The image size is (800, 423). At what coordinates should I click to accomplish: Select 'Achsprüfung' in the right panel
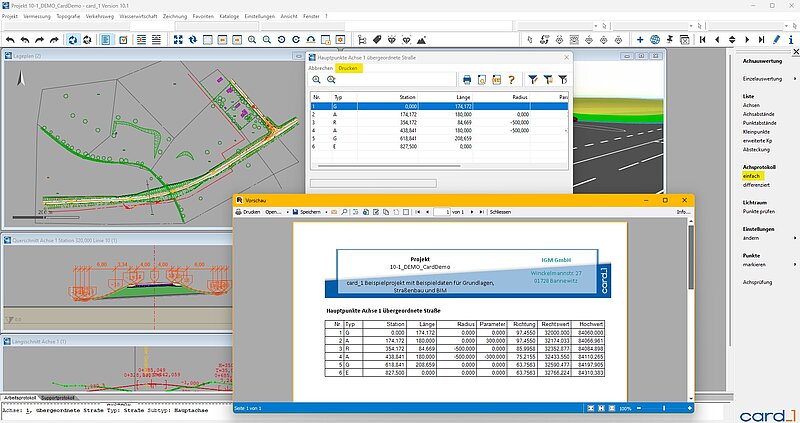click(757, 282)
